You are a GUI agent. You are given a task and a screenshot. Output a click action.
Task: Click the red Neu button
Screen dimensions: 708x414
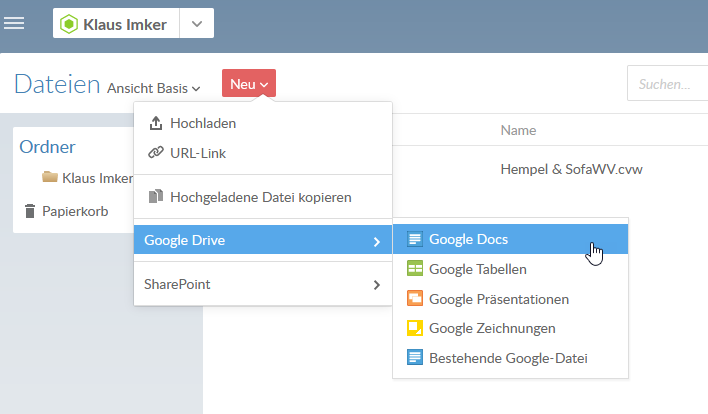coord(249,84)
